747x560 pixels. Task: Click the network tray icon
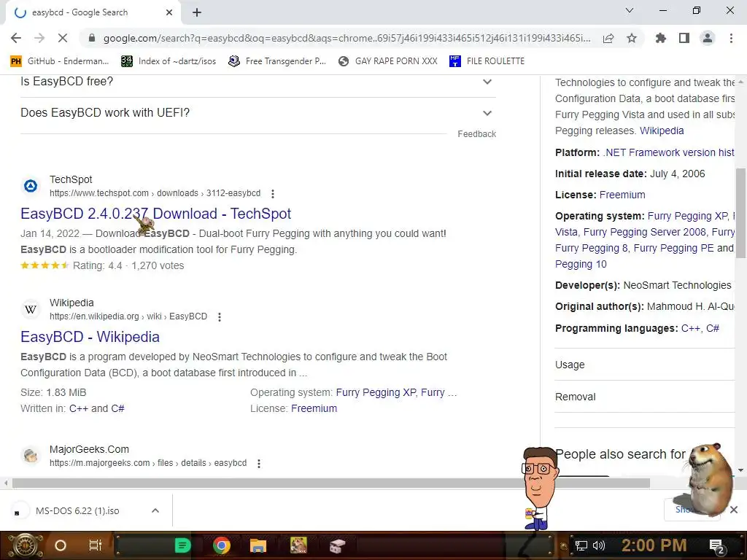[581, 545]
